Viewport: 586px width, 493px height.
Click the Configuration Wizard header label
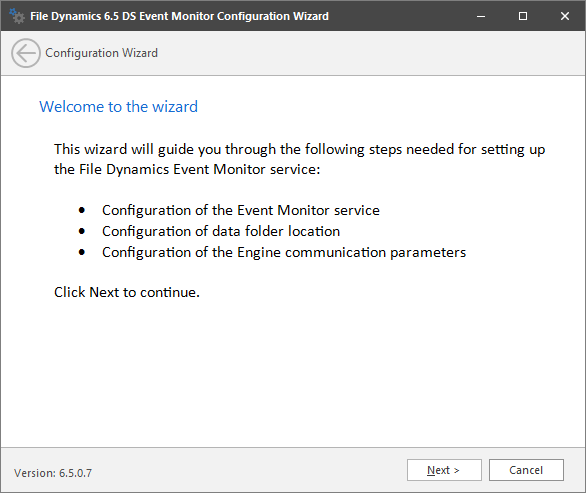(x=102, y=53)
